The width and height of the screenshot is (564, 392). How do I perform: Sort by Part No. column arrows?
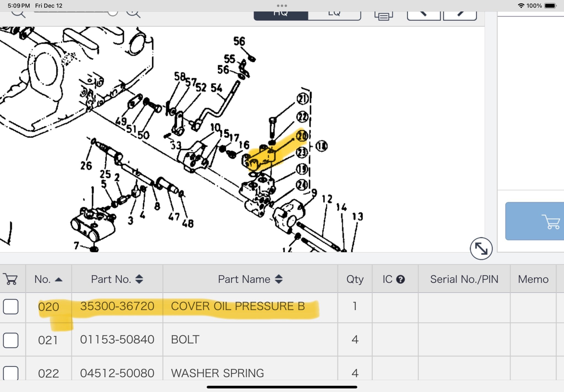coord(139,279)
